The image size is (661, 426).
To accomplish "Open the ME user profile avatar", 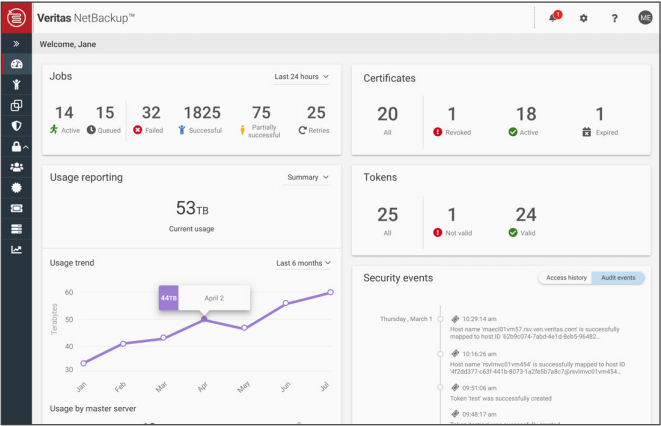I will (x=645, y=18).
